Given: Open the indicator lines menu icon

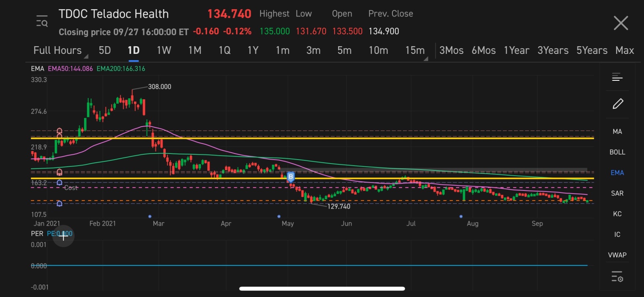Looking at the screenshot, I should pyautogui.click(x=617, y=77).
